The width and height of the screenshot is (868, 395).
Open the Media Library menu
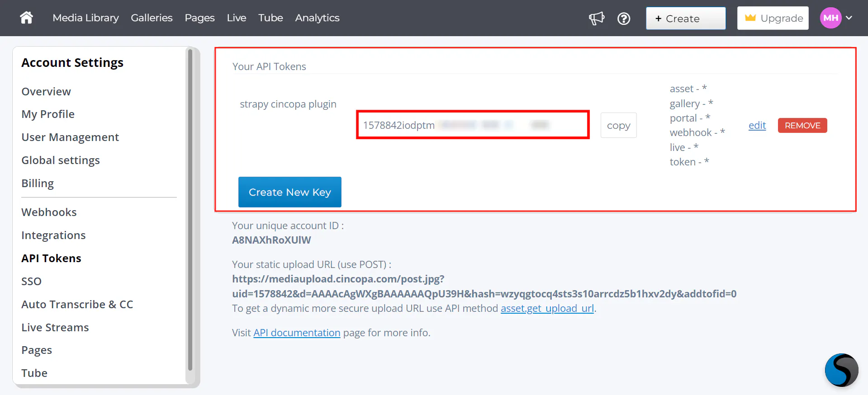click(x=85, y=18)
